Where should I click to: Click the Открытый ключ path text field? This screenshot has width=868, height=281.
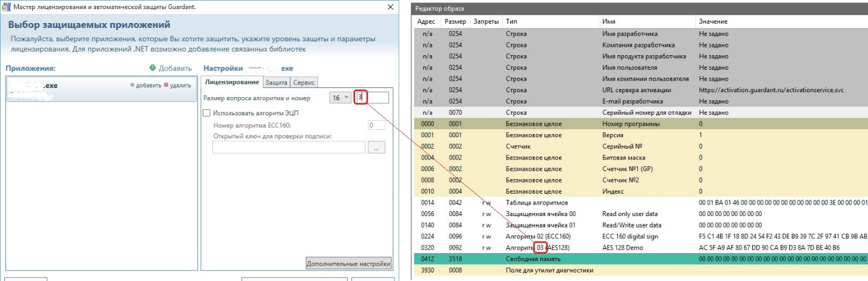(288, 147)
